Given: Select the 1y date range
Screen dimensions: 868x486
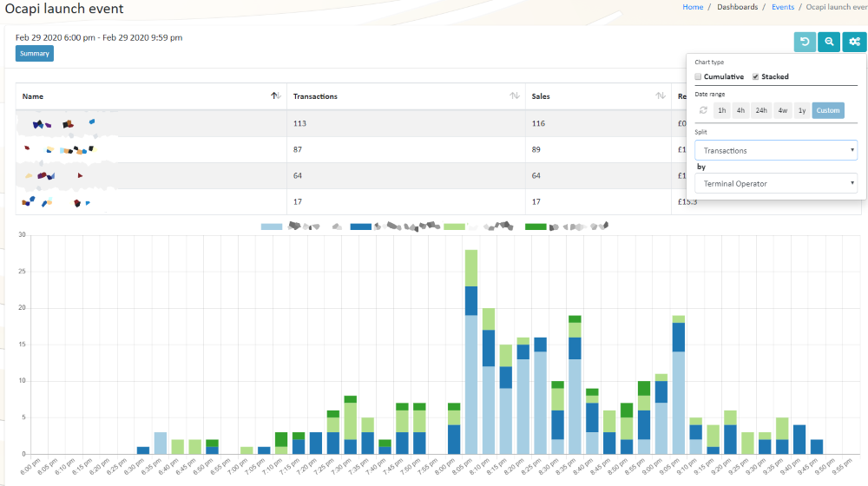Looking at the screenshot, I should pos(802,110).
